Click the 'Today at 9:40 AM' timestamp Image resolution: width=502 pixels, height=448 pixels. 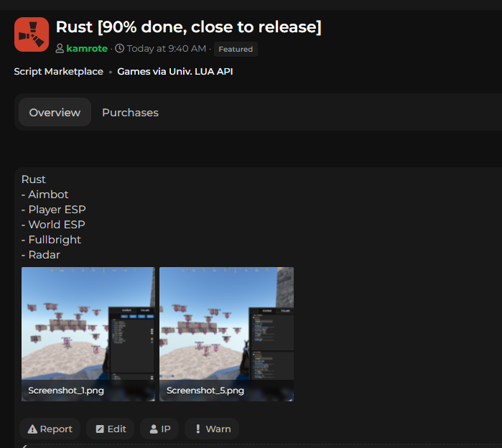point(166,49)
